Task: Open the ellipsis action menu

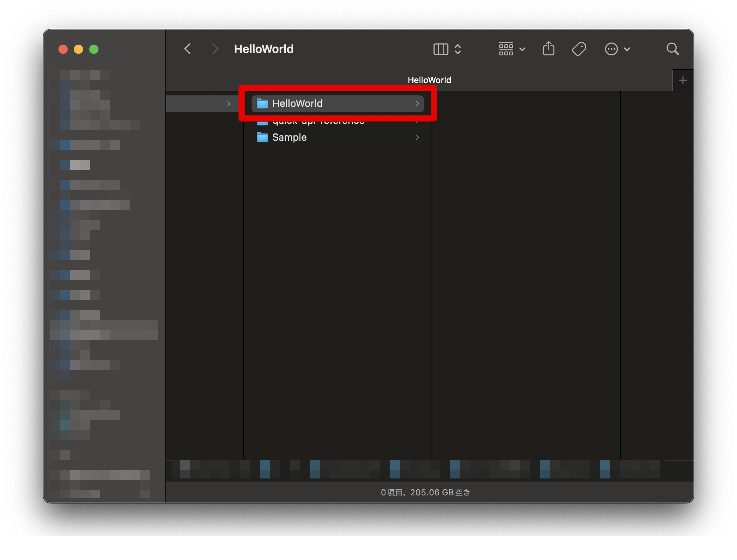Action: pyautogui.click(x=611, y=49)
